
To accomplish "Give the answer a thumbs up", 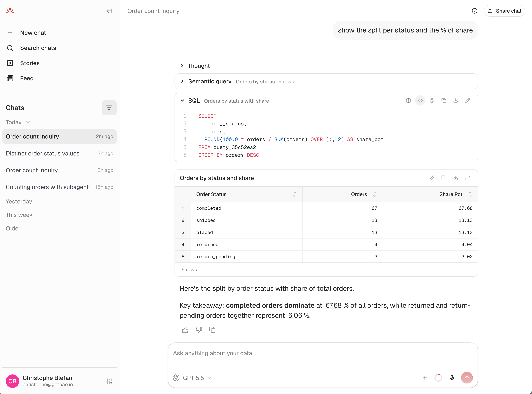I will [185, 330].
